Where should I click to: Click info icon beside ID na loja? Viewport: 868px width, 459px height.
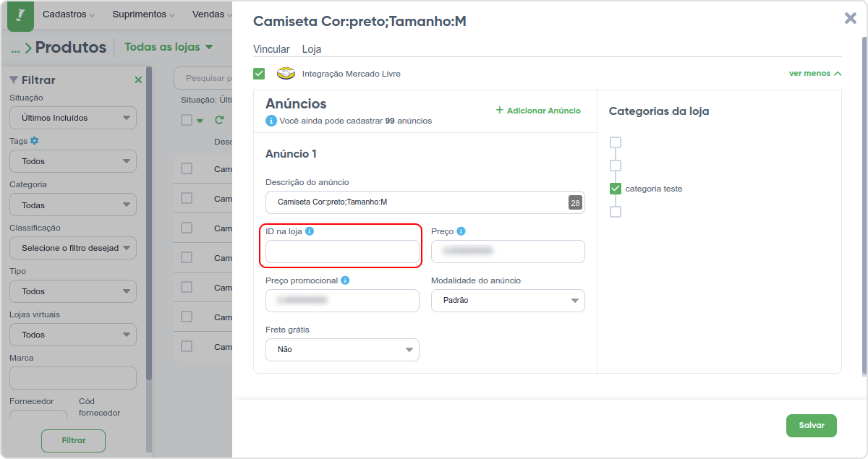(x=310, y=231)
